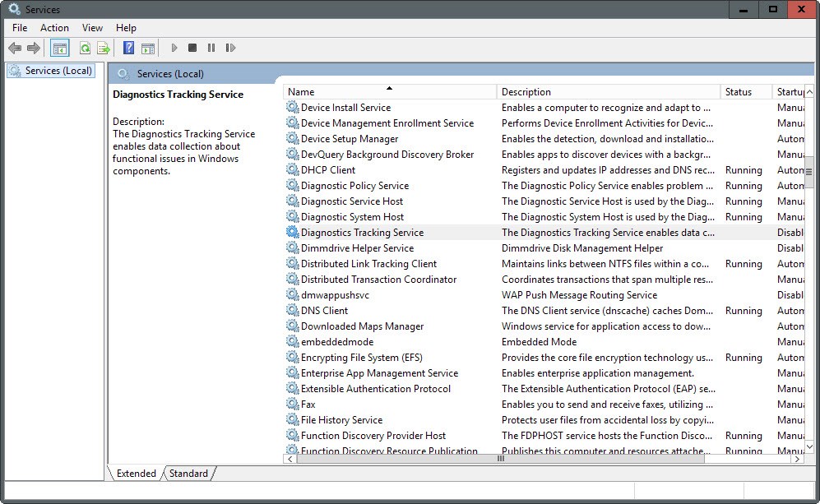The width and height of the screenshot is (820, 504).
Task: Sort by the Status column header
Action: pyautogui.click(x=746, y=92)
